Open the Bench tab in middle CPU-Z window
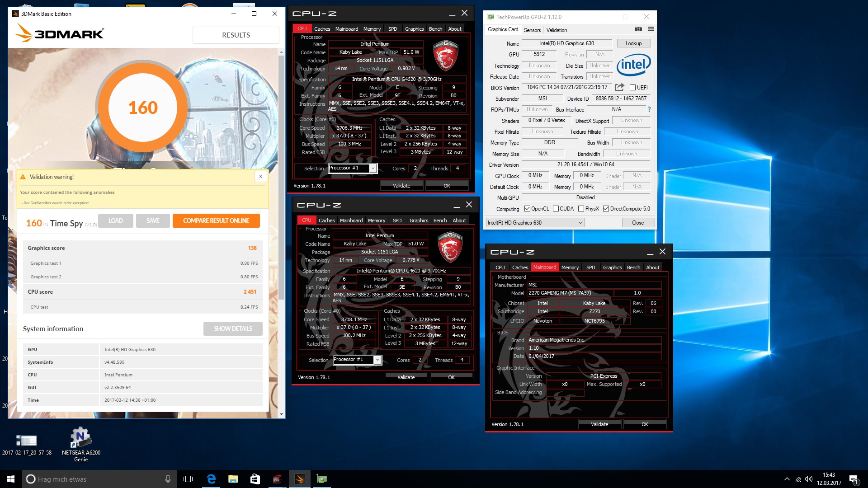 pos(440,220)
